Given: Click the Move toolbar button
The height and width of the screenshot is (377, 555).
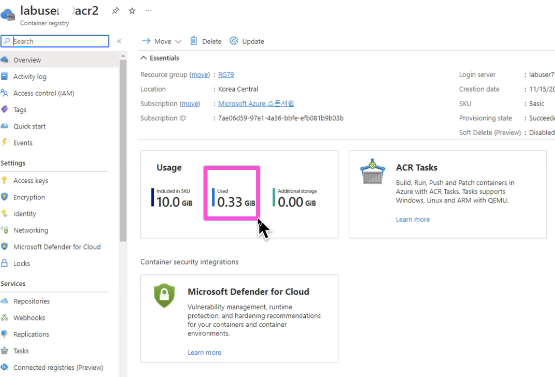Looking at the screenshot, I should 161,41.
